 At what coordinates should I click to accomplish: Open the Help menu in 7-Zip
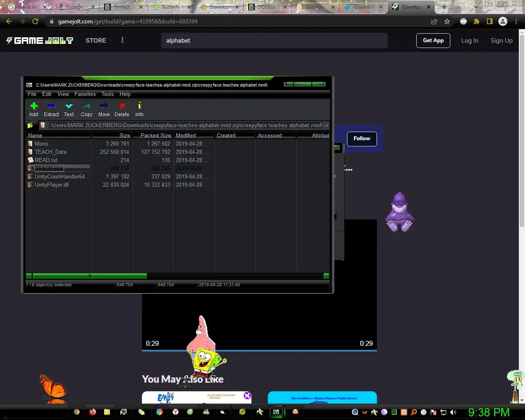coord(125,94)
